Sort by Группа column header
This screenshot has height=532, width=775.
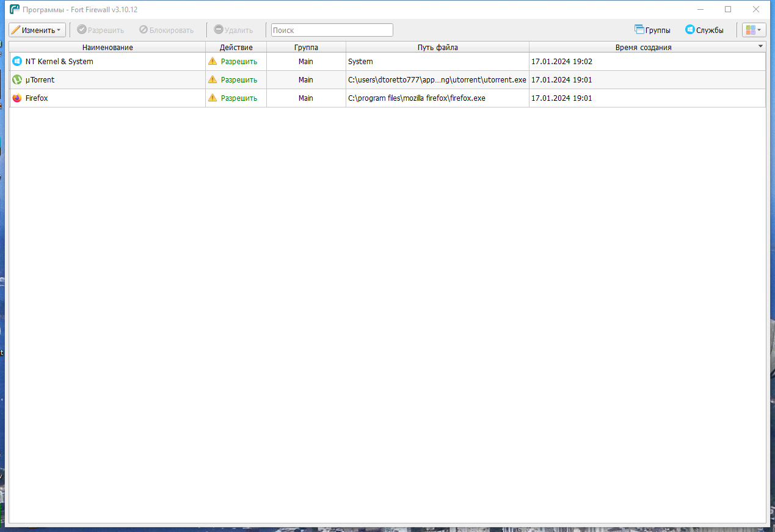(306, 47)
